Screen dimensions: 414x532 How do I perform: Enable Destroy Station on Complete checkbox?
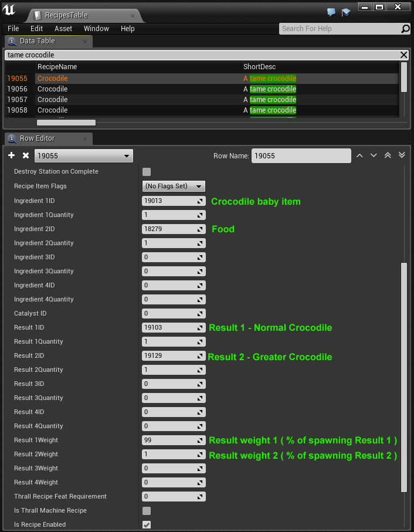pos(147,172)
